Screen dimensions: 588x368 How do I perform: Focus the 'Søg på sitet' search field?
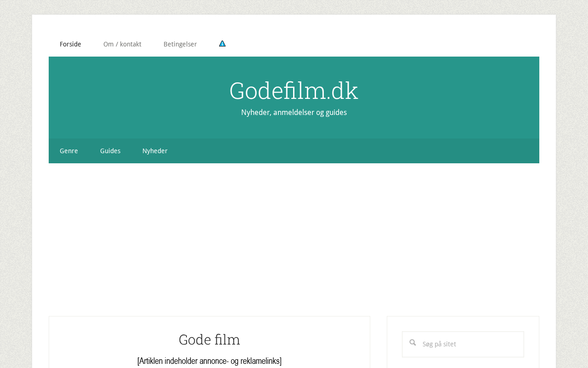463,344
